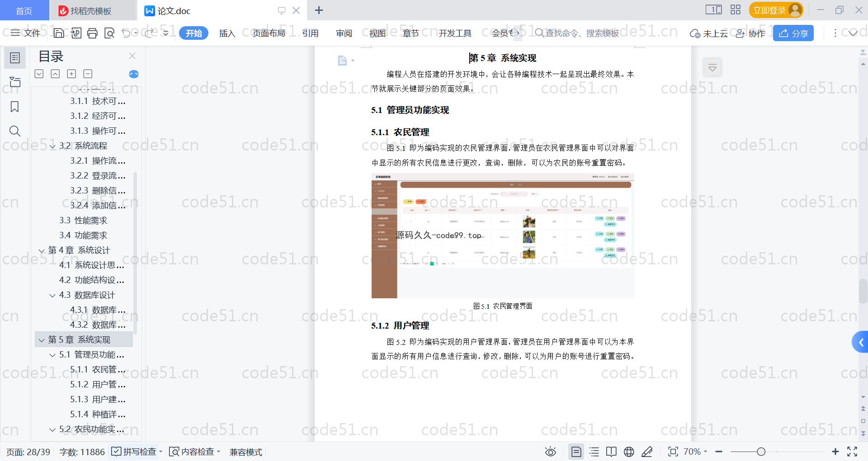The image size is (868, 461).
Task: Click the Save icon in the toolbar
Action: coord(59,33)
